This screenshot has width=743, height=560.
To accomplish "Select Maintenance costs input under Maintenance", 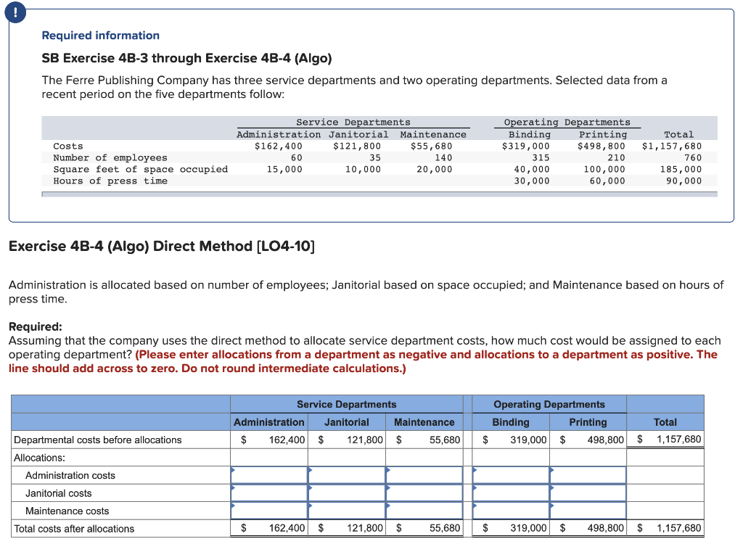I will pos(424,511).
